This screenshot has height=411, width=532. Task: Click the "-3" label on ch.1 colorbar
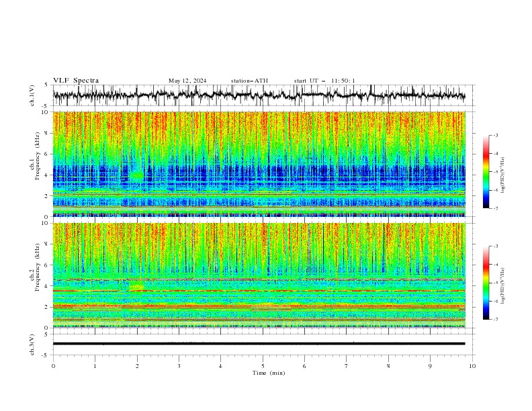coord(496,135)
